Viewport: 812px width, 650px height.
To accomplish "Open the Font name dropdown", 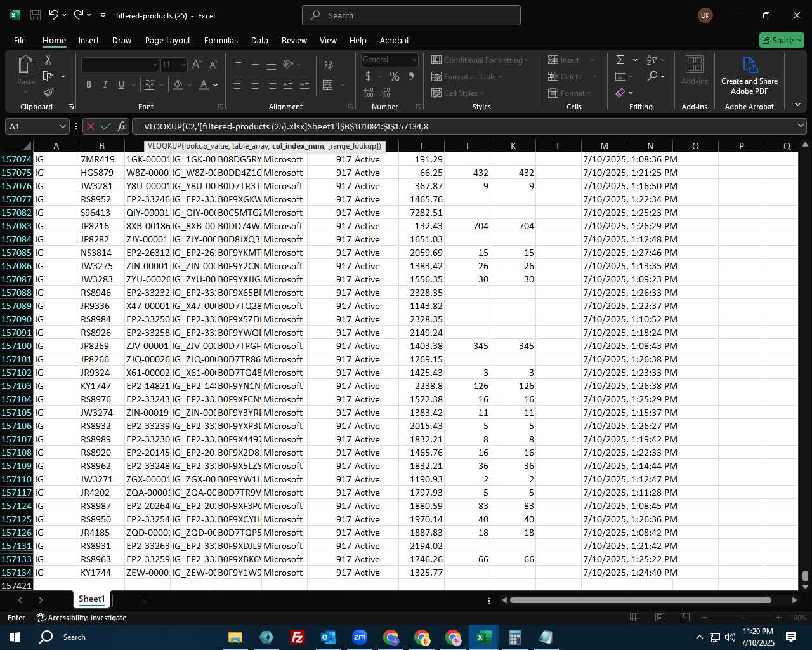I will point(154,65).
